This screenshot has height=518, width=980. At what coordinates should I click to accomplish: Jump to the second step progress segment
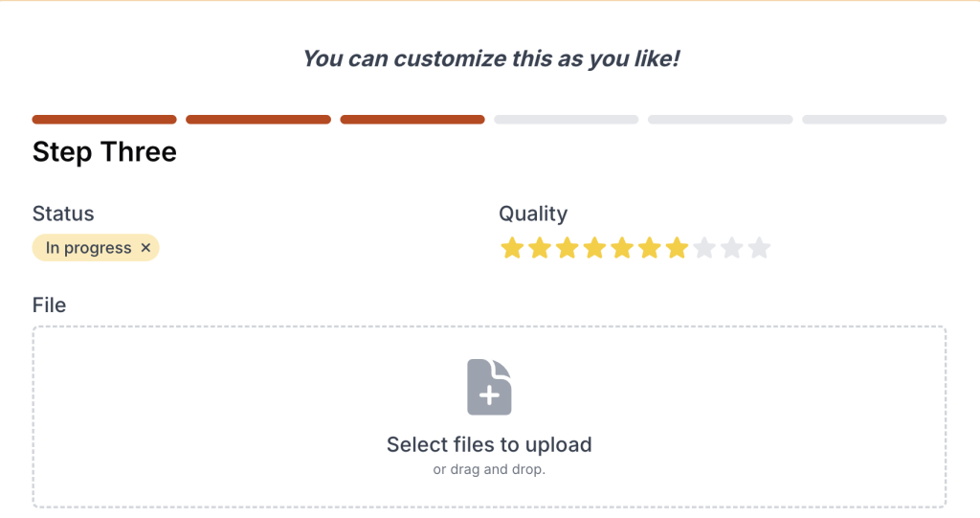coord(258,120)
